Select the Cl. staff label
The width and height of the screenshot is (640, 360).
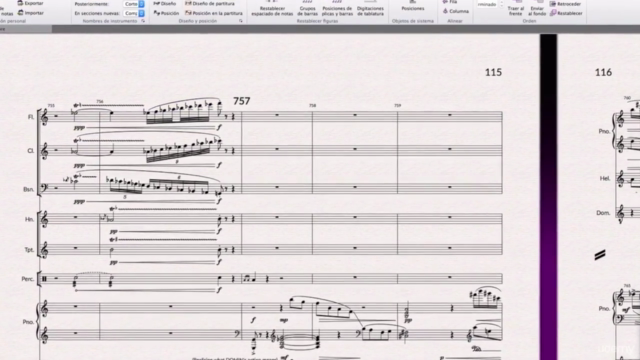[x=31, y=151]
